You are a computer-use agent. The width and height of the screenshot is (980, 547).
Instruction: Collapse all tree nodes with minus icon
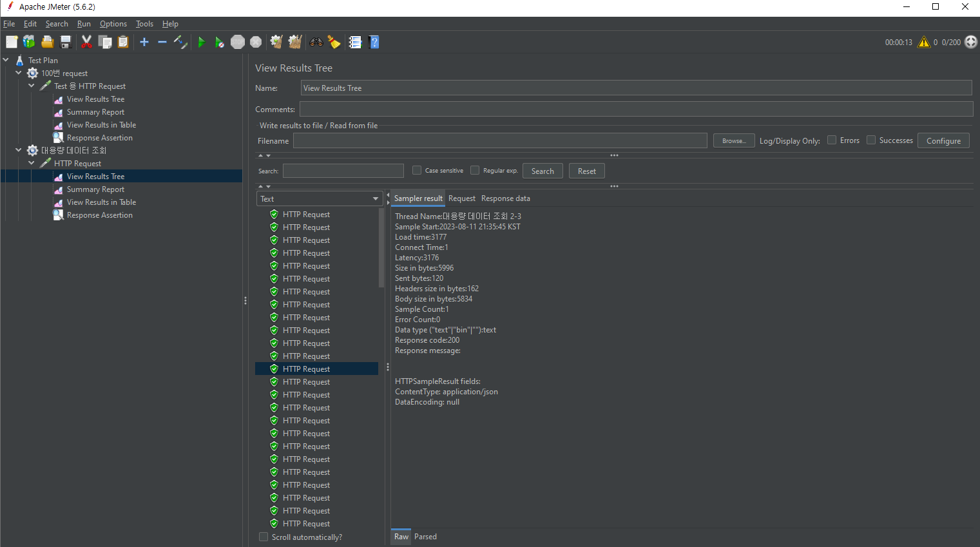[162, 42]
